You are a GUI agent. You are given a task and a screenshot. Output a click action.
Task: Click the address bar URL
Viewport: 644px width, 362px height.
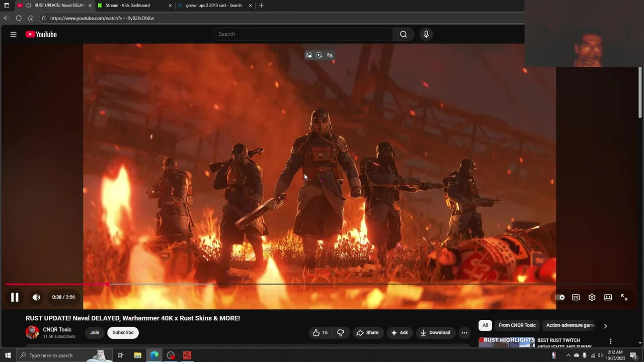point(102,18)
